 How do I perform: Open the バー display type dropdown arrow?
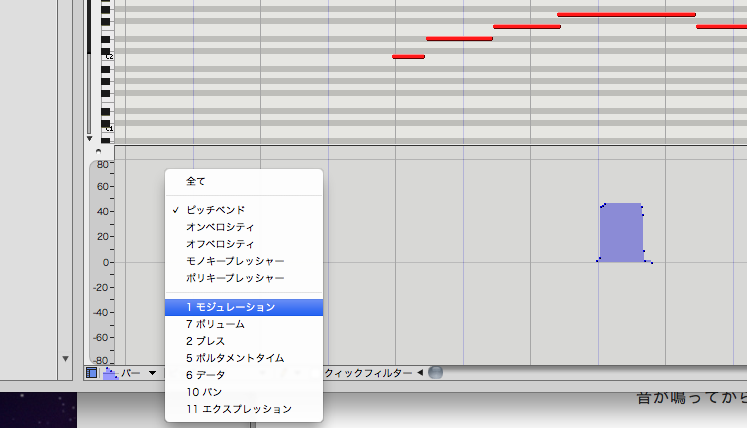click(x=152, y=373)
